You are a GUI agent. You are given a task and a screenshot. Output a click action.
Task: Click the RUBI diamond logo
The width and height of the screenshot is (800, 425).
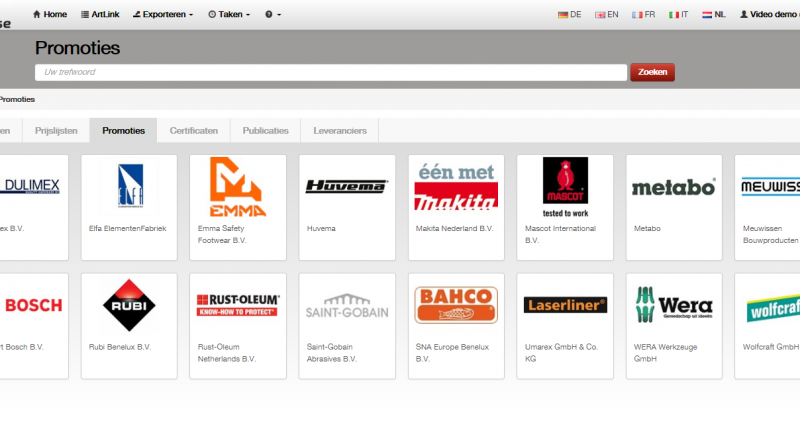(129, 305)
